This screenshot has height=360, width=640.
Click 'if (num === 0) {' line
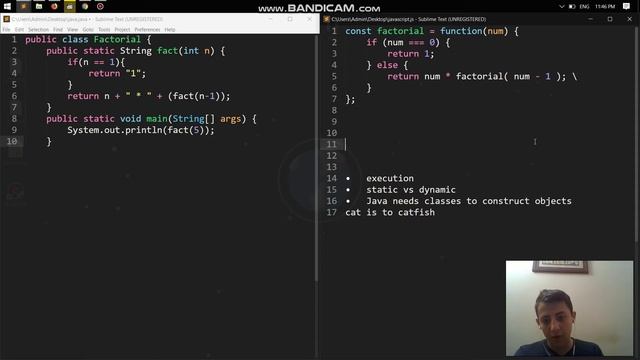408,42
